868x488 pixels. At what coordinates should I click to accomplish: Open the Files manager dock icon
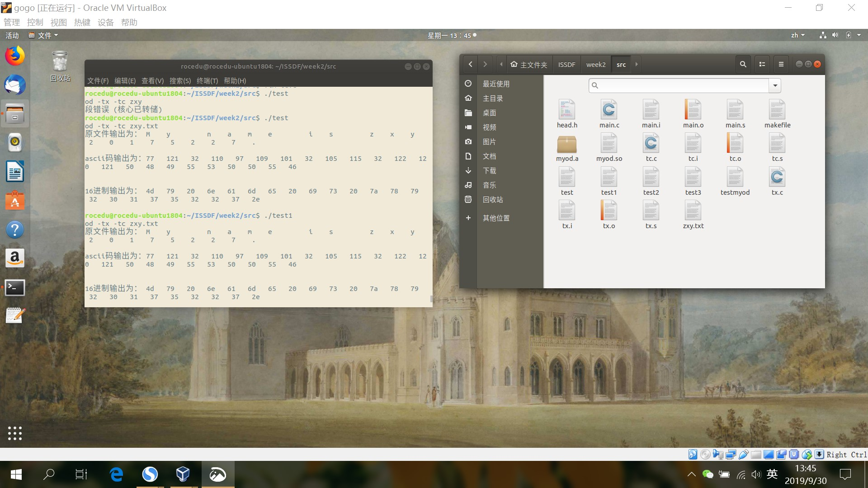(15, 113)
